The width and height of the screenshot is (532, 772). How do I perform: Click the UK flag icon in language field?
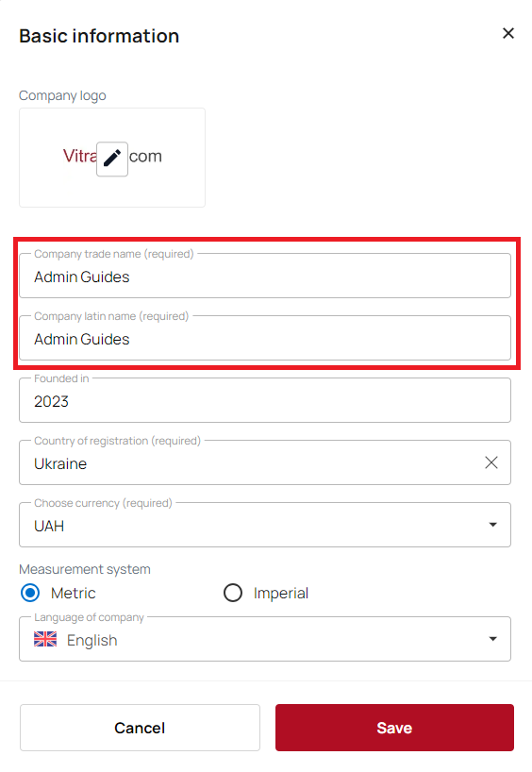(45, 639)
